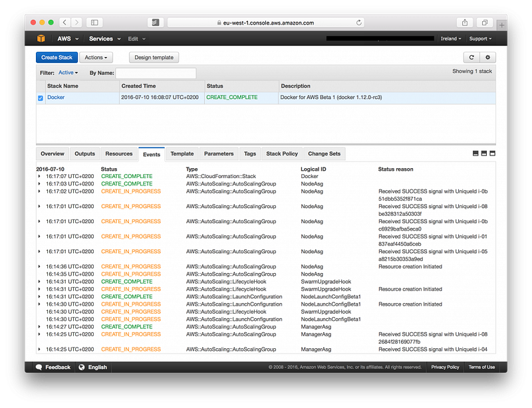Click 'Showing 1 stack' text
This screenshot has width=532, height=408.
click(x=472, y=71)
